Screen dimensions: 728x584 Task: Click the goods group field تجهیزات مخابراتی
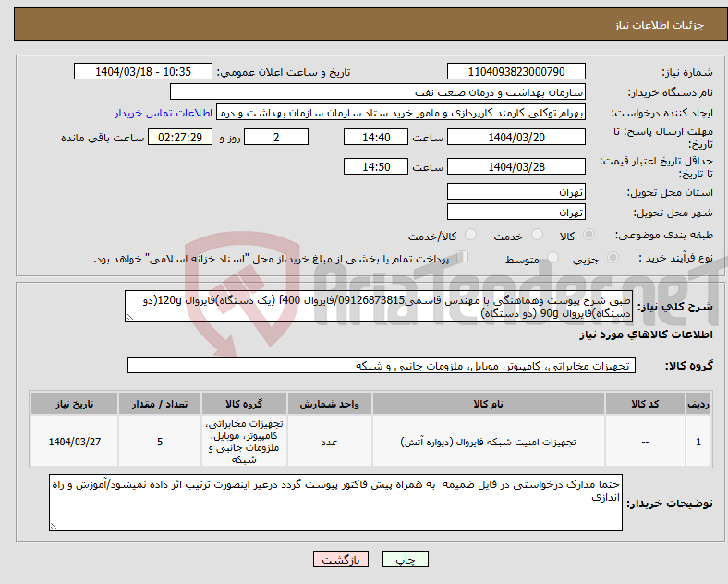coord(382,365)
